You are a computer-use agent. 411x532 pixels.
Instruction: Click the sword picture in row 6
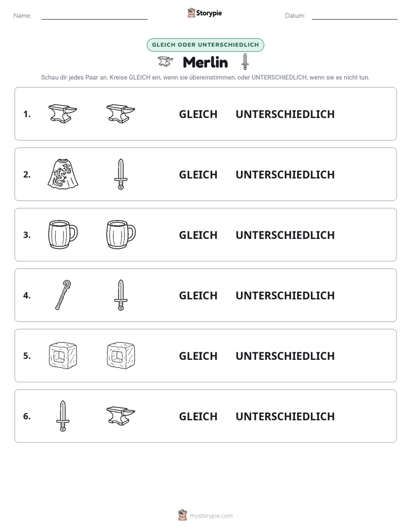(x=63, y=416)
